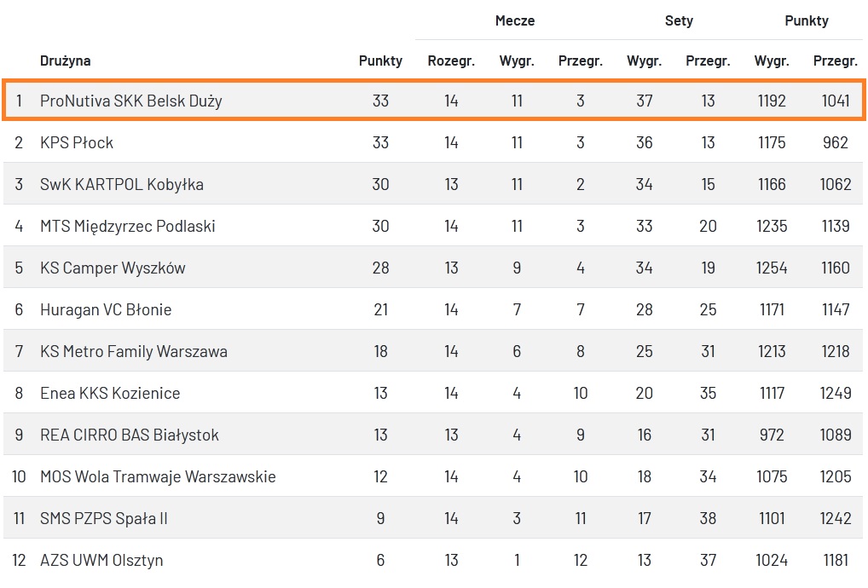Sort by the Drużyna column header

coord(66,61)
